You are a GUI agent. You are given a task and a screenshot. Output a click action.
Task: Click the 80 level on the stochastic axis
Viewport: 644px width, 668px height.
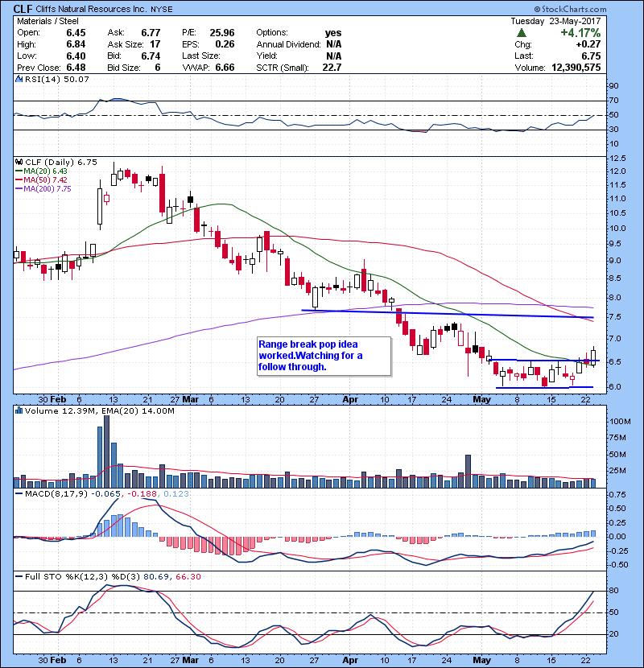click(614, 591)
